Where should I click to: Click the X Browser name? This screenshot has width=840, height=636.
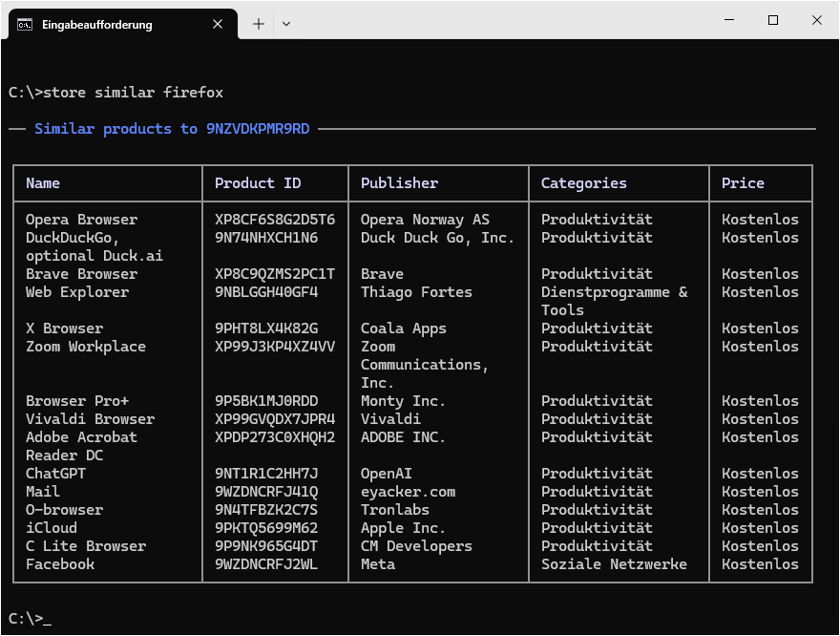[64, 329]
